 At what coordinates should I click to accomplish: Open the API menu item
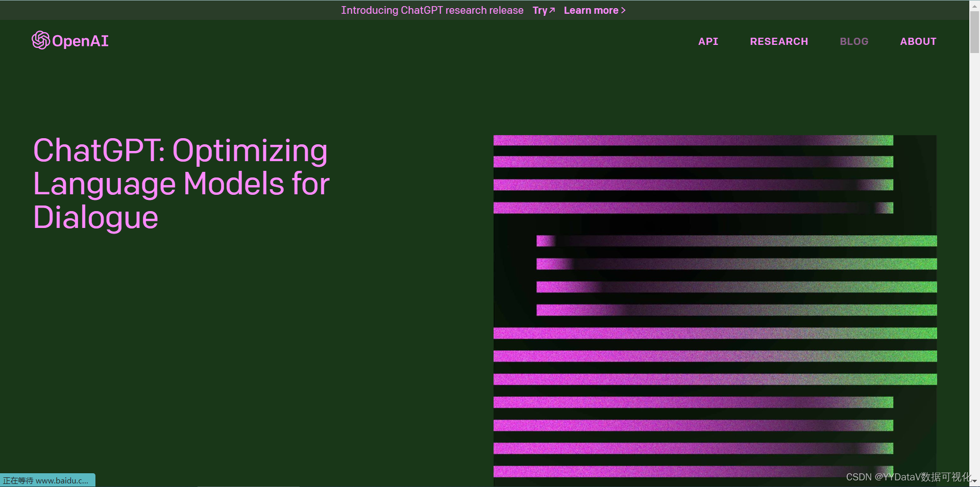pyautogui.click(x=708, y=41)
